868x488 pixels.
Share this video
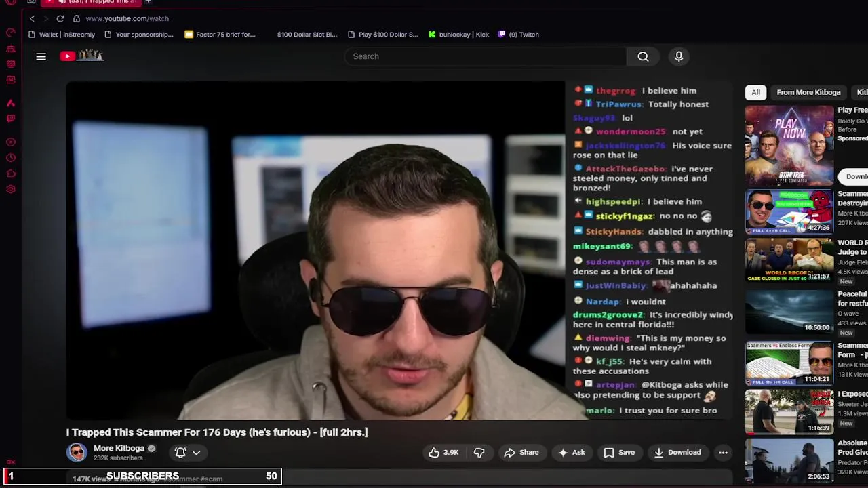tap(521, 452)
